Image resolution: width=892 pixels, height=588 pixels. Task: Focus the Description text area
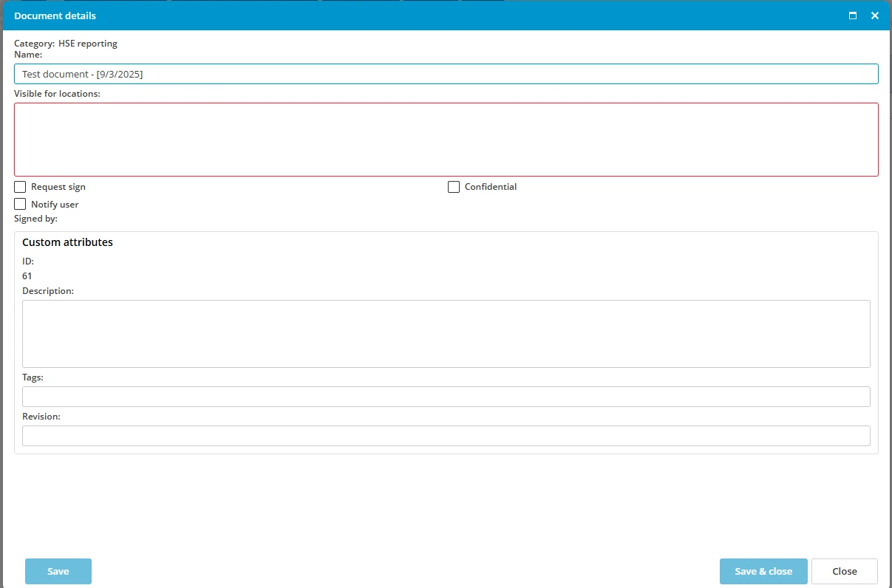pos(446,333)
